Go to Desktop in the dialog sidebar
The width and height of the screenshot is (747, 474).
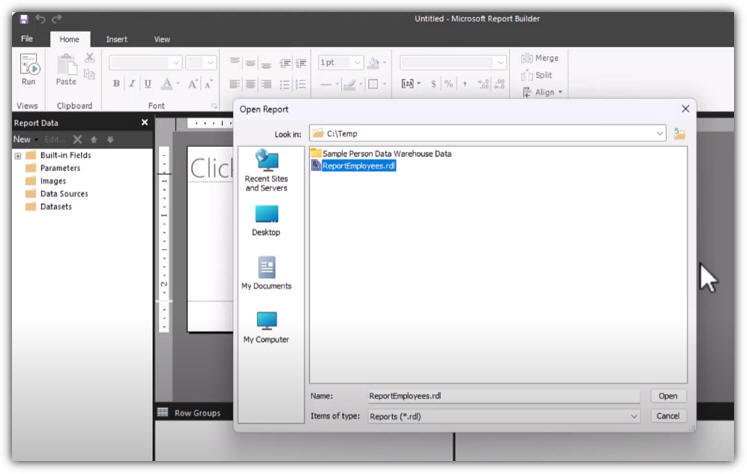point(266,221)
